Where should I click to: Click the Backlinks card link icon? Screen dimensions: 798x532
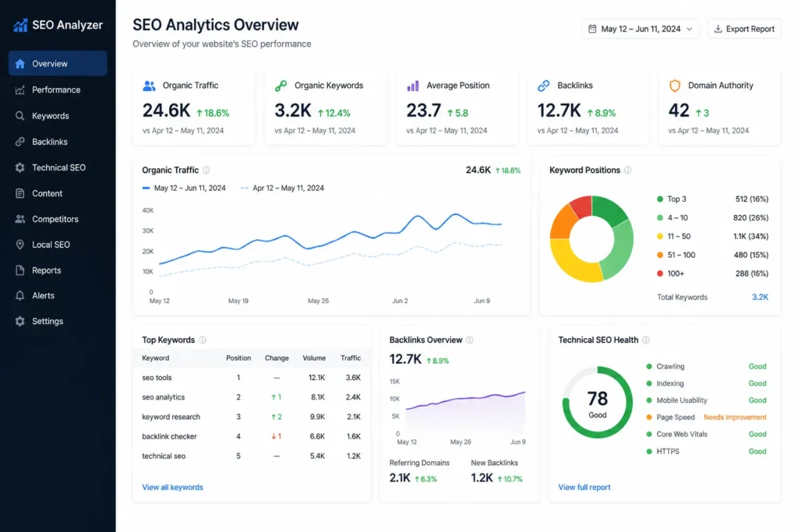(x=543, y=86)
